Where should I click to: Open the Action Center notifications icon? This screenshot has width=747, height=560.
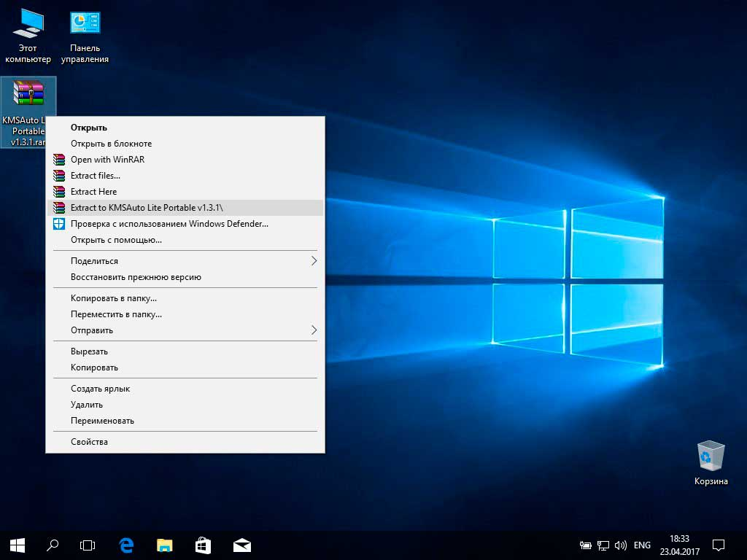point(719,545)
